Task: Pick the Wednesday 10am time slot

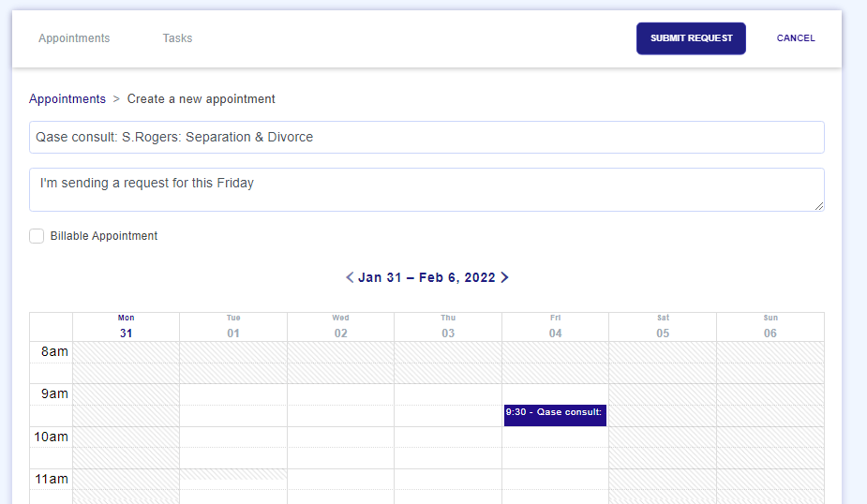Action: click(340, 437)
